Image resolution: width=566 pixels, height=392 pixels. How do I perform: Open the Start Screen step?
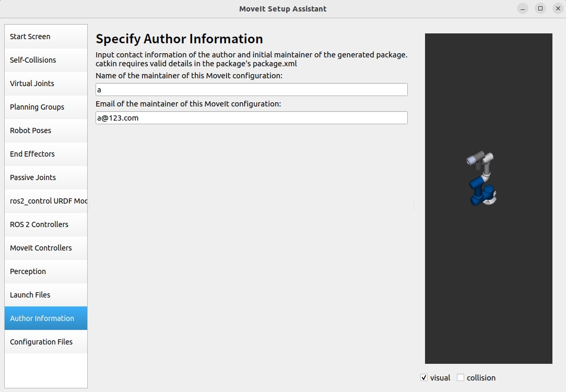point(46,37)
